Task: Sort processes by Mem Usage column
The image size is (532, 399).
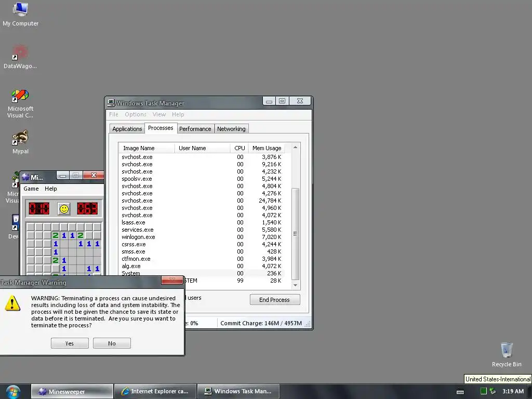Action: pyautogui.click(x=267, y=148)
